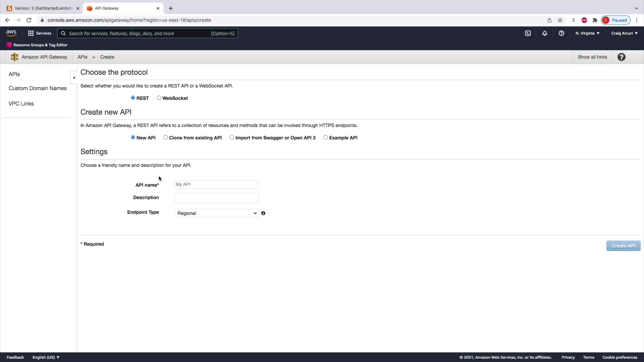Click the share page icon in address bar
This screenshot has height=362, width=644.
(x=549, y=20)
